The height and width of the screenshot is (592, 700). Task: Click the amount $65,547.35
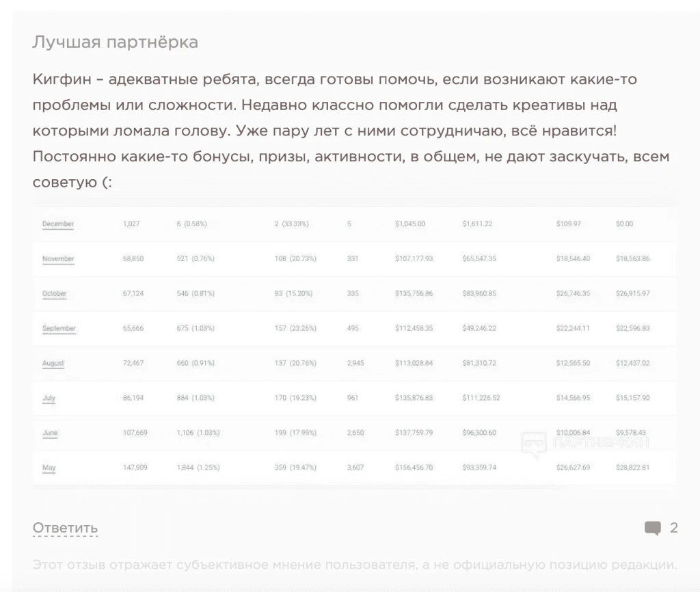[479, 258]
